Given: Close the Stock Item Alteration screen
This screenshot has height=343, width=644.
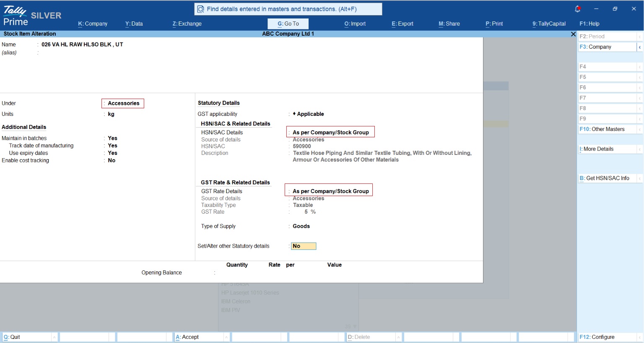Looking at the screenshot, I should (573, 34).
